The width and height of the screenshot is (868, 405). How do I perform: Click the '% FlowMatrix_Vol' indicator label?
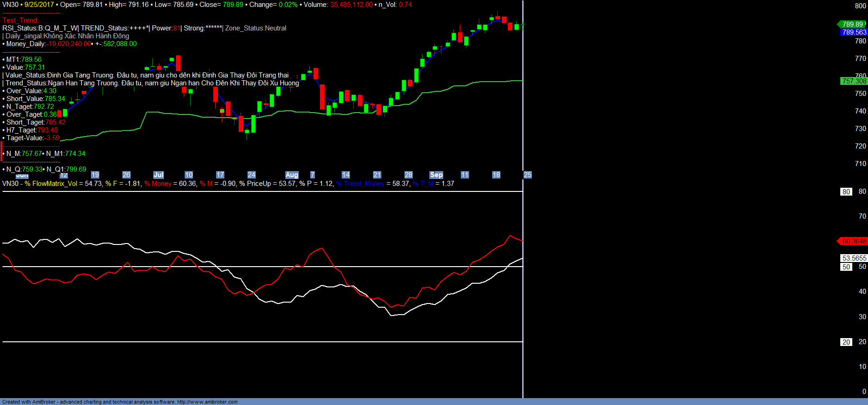[51, 184]
